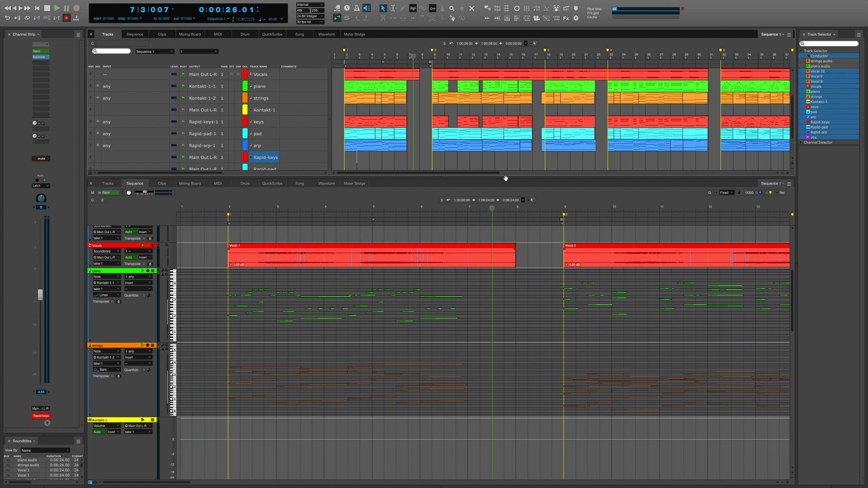Activate the audible mode speaker icon
Screen dimensions: 868x488
point(367,8)
